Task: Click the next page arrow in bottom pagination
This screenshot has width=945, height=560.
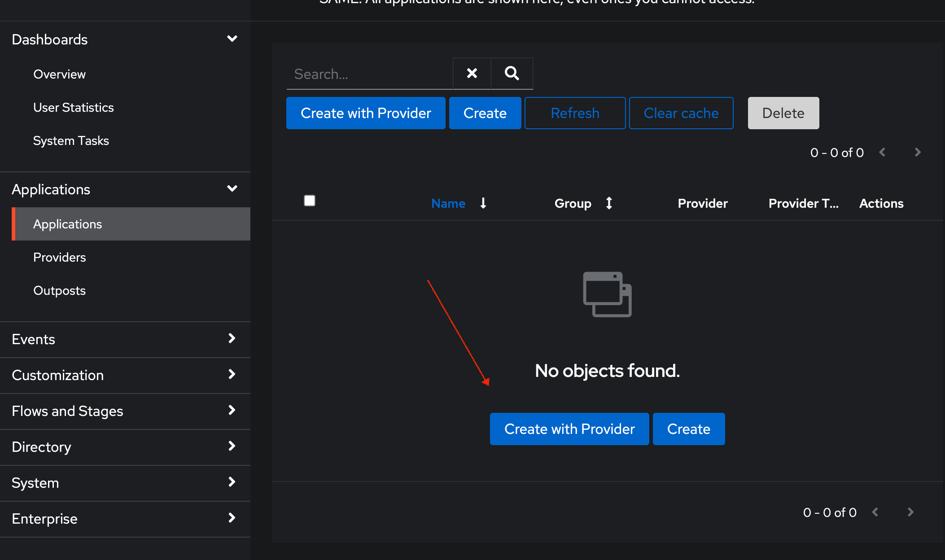Action: pyautogui.click(x=910, y=512)
